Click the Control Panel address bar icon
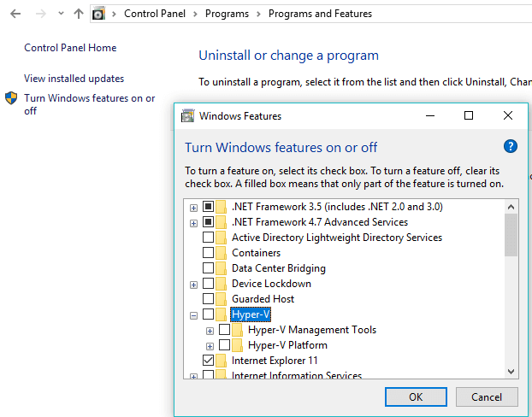Image resolution: width=532 pixels, height=417 pixels. coord(98,14)
